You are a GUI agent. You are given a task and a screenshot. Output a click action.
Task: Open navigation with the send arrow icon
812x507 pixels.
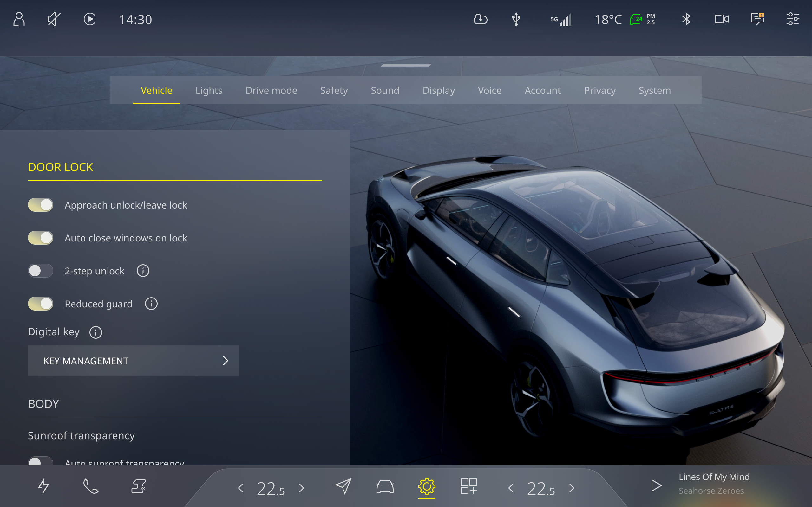[x=343, y=486]
